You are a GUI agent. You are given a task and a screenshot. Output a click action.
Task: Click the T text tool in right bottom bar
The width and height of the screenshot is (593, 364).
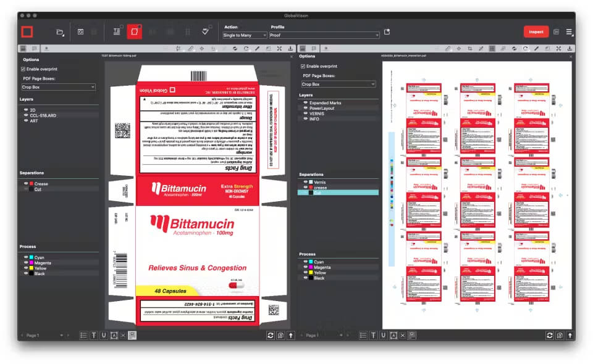click(x=373, y=335)
